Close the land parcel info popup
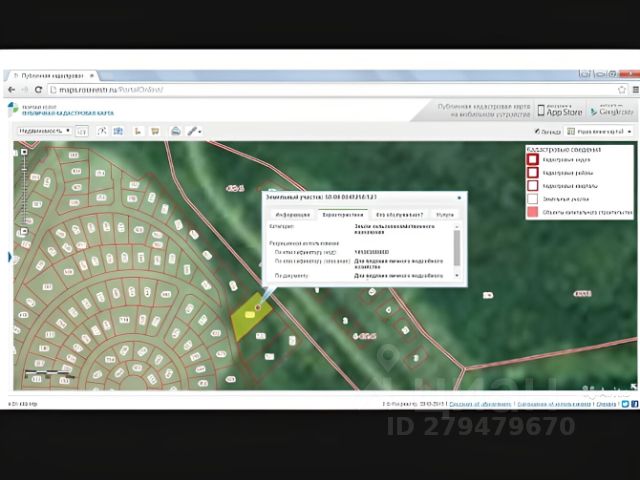640x480 pixels. pyautogui.click(x=459, y=198)
